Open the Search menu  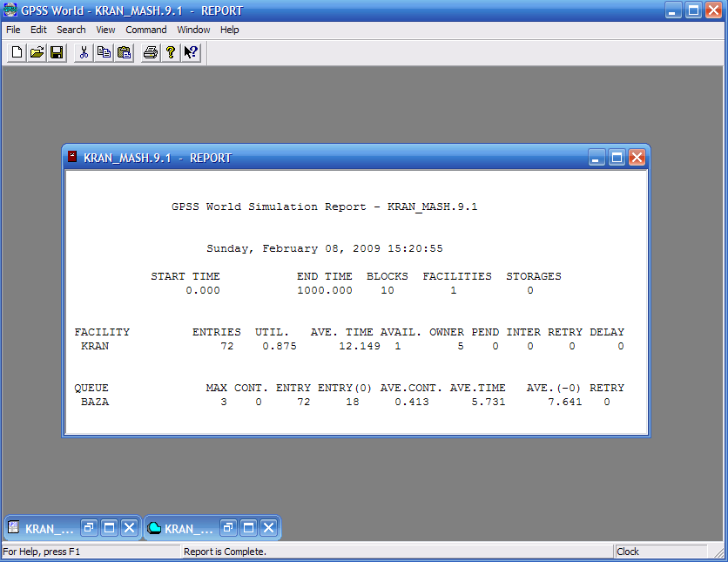click(71, 30)
